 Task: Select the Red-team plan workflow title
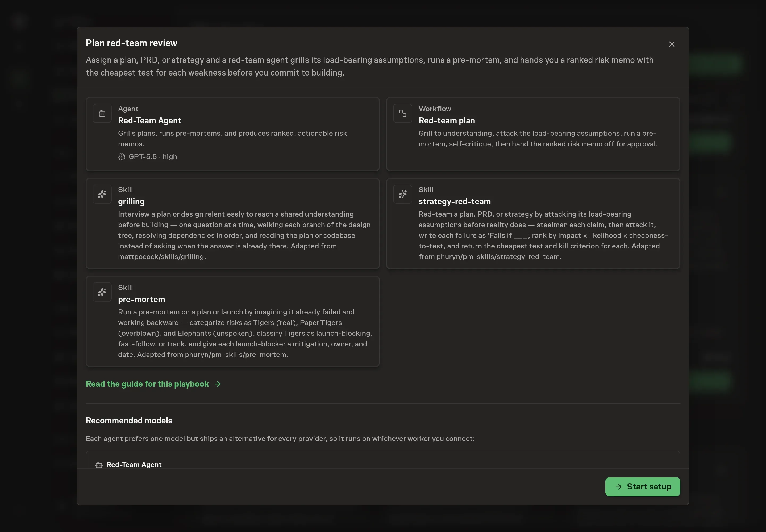tap(446, 120)
